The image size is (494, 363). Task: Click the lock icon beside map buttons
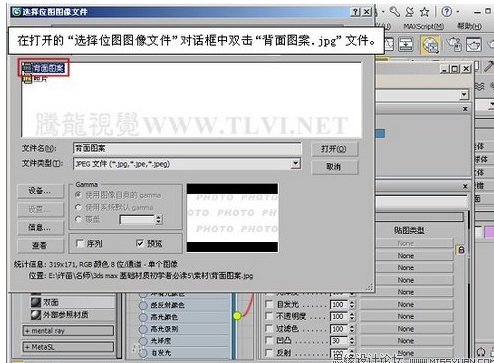click(461, 250)
